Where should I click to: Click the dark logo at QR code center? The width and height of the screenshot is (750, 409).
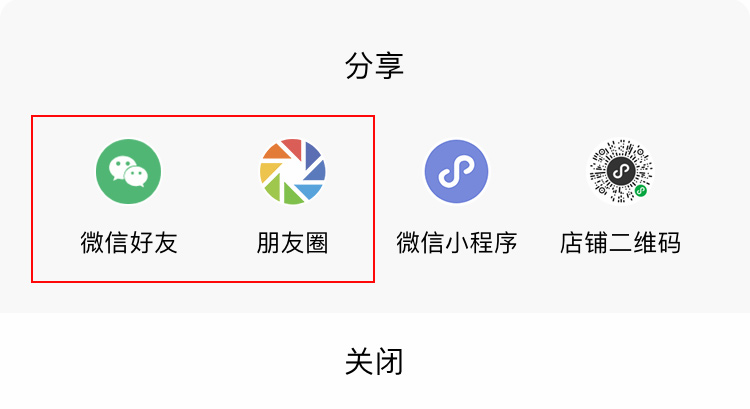tap(620, 171)
